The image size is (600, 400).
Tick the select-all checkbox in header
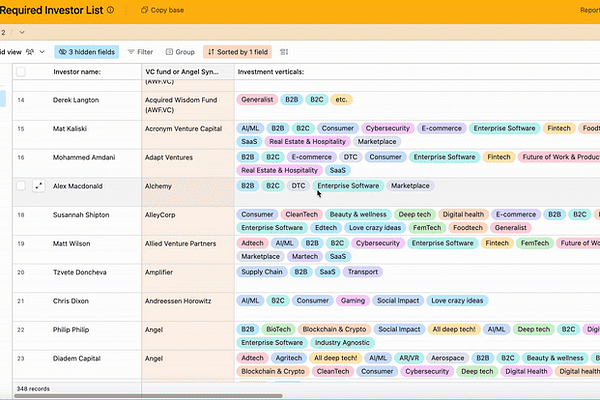click(x=21, y=72)
